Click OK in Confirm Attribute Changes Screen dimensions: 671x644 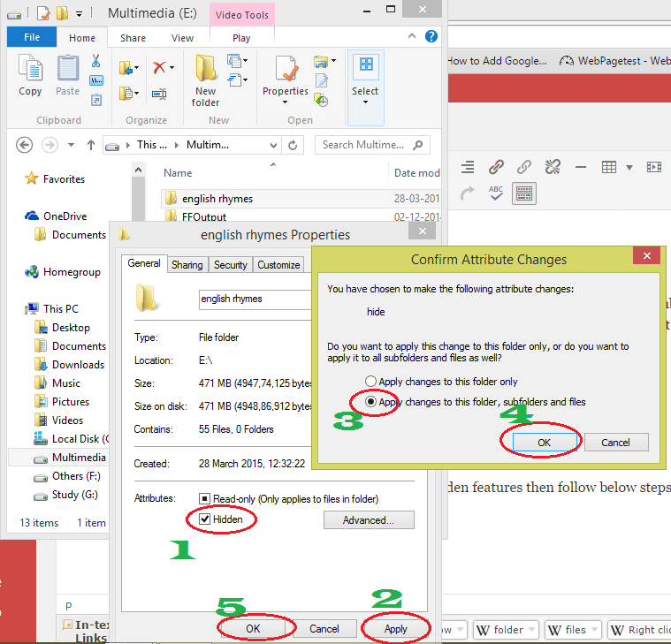pos(544,443)
